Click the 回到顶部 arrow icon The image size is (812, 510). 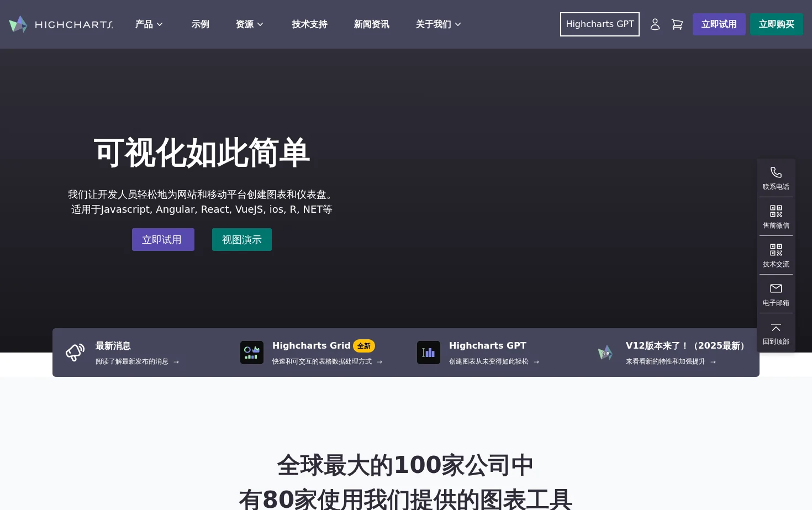[x=776, y=327]
